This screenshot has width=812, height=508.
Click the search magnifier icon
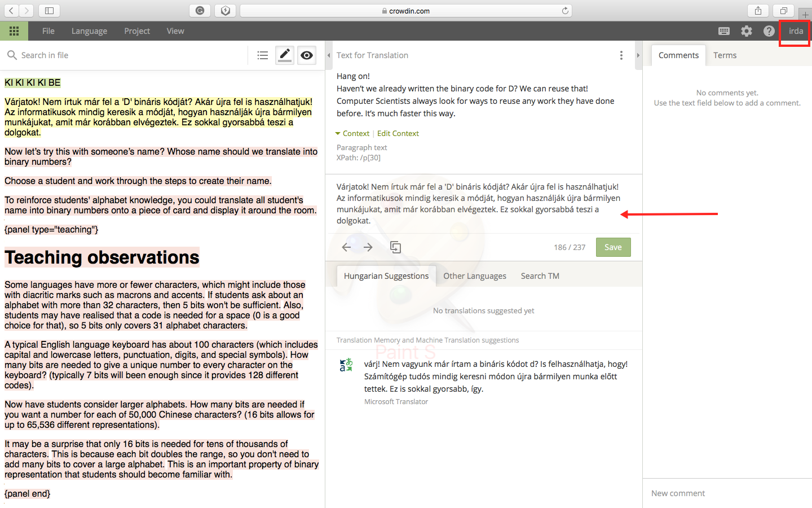pos(12,55)
